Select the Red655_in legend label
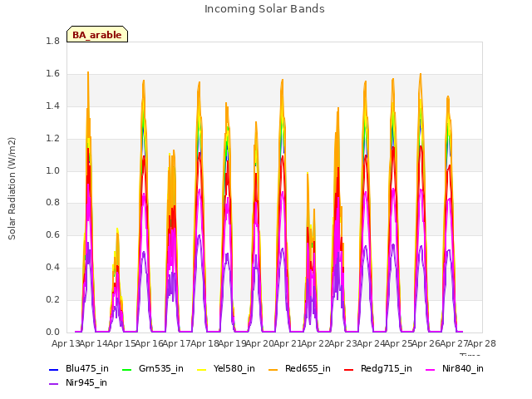The height and width of the screenshot is (399, 532). click(x=308, y=368)
